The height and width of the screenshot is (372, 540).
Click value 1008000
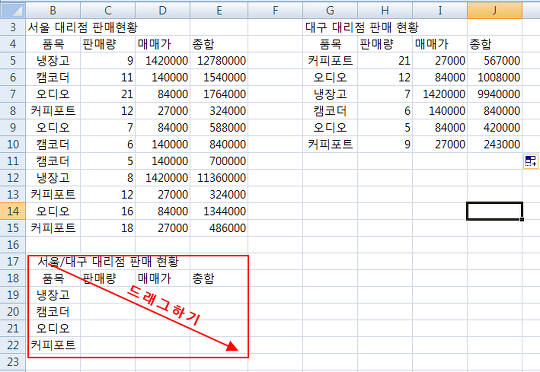pyautogui.click(x=499, y=78)
